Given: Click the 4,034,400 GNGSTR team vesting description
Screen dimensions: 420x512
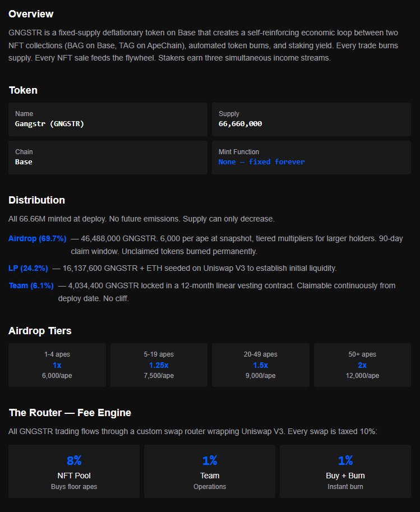Looking at the screenshot, I should [x=227, y=292].
